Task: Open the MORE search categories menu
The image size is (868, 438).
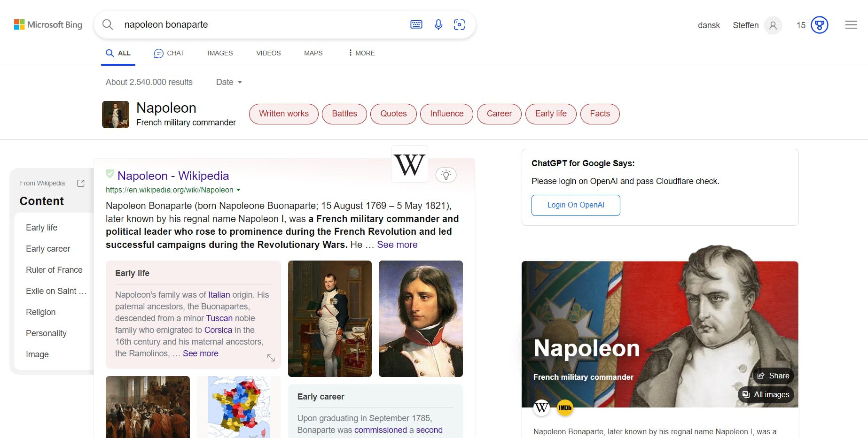Action: coord(361,53)
